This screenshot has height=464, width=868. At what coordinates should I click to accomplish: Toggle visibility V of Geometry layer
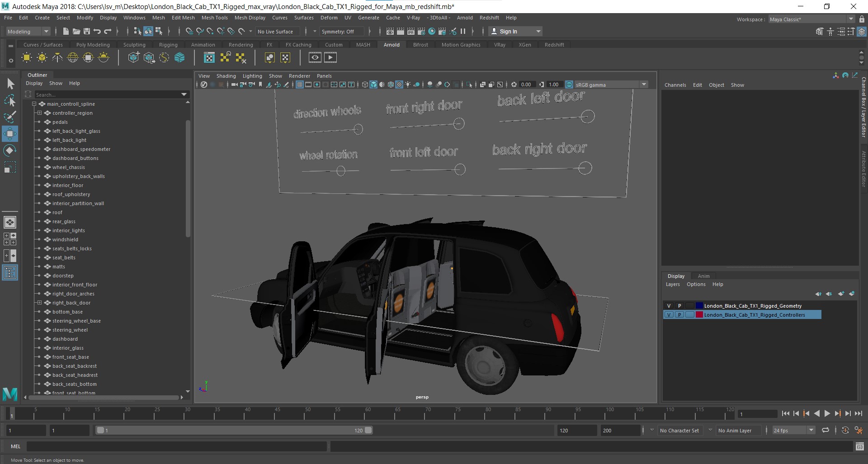669,306
